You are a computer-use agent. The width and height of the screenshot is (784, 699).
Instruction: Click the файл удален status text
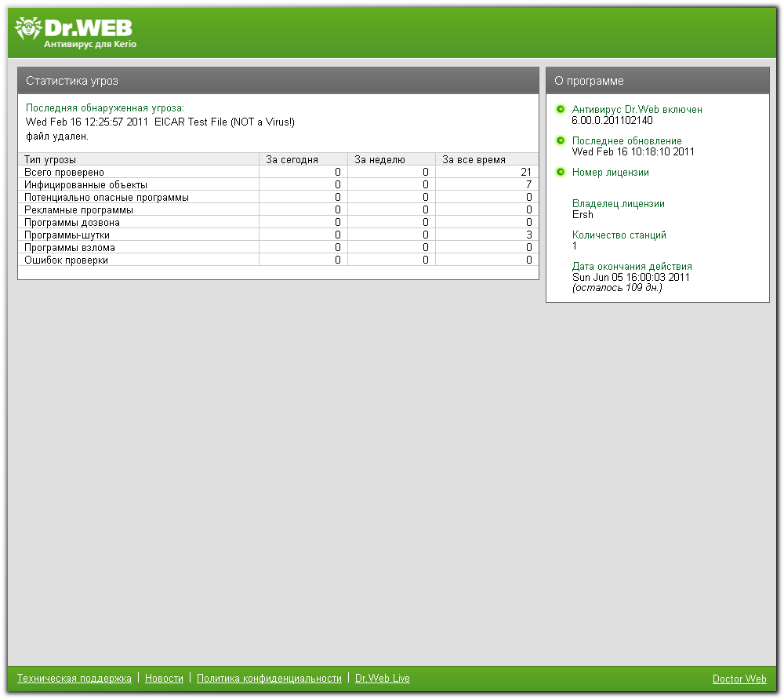[57, 136]
